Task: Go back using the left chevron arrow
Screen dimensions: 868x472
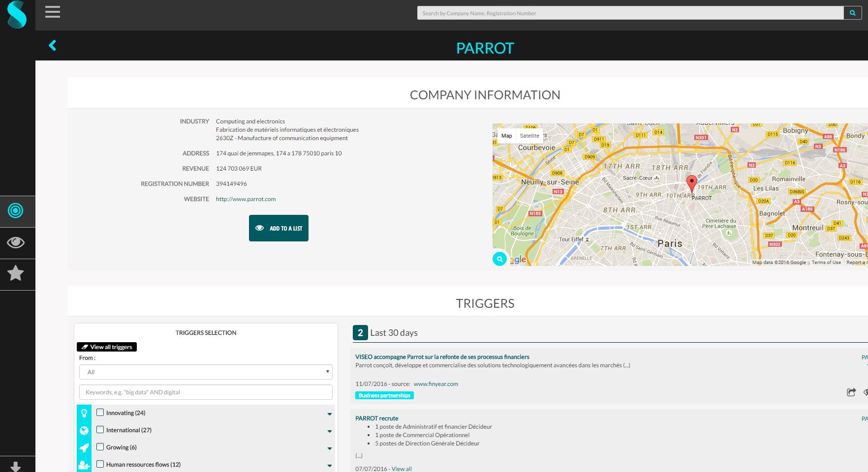Action: (x=53, y=46)
